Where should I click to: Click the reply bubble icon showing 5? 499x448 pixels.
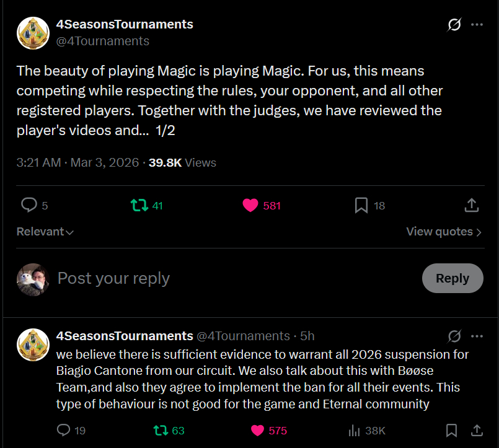[29, 205]
